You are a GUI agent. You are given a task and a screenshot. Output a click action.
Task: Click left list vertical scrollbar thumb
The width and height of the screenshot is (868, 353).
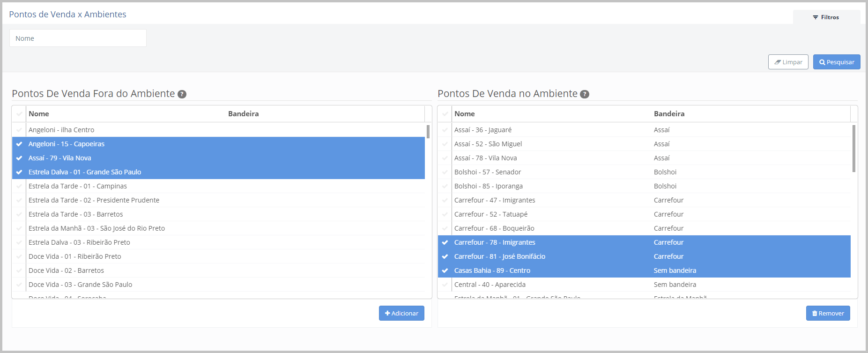click(428, 132)
